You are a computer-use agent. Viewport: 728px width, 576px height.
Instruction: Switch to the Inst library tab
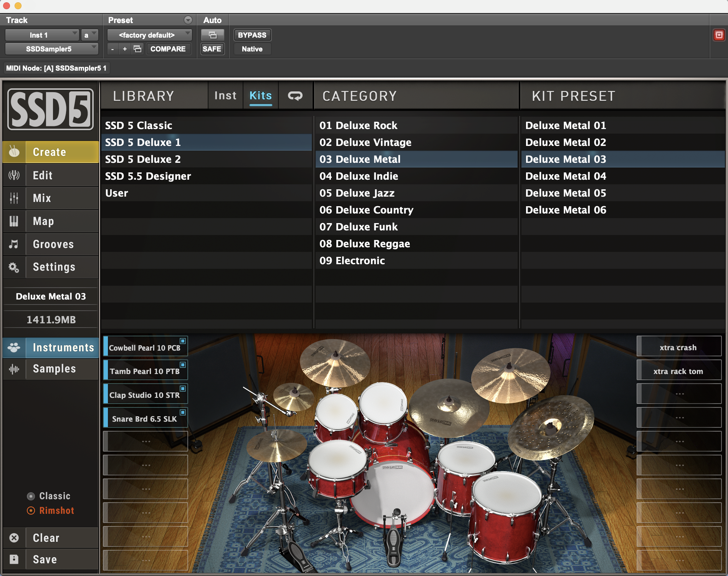click(x=225, y=96)
